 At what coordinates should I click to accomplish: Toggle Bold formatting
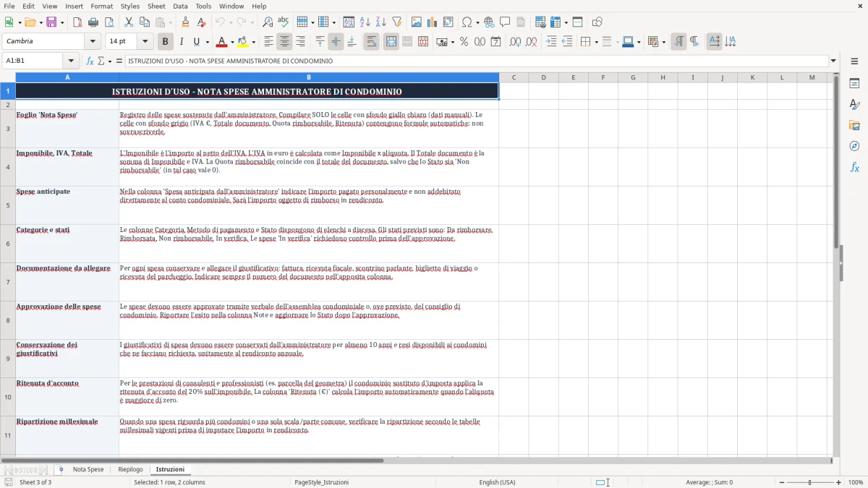tap(166, 42)
